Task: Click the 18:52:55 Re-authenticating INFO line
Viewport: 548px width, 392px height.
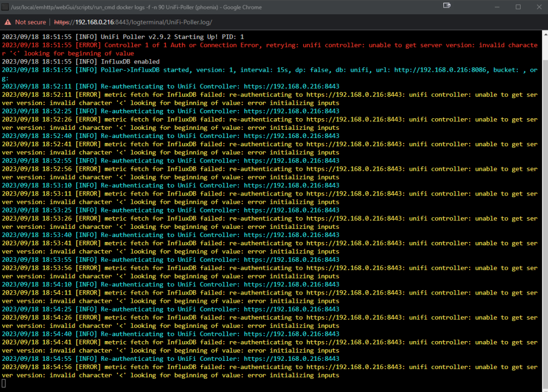Action: click(170, 160)
